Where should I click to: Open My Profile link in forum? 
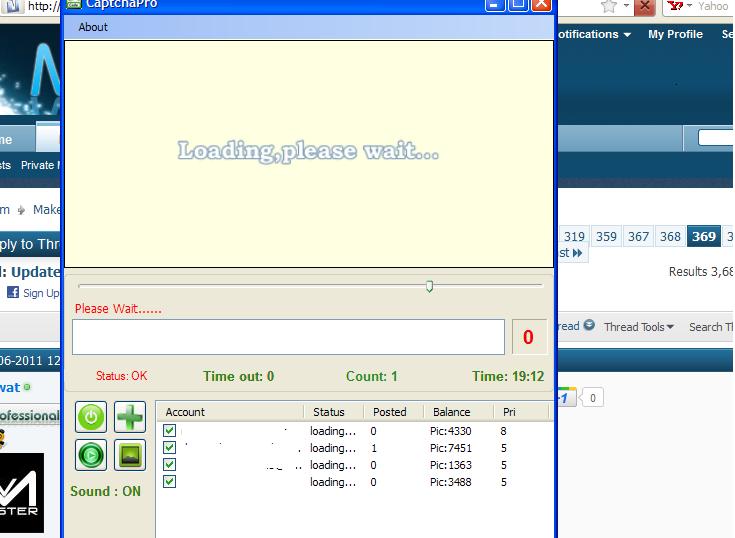[x=675, y=34]
